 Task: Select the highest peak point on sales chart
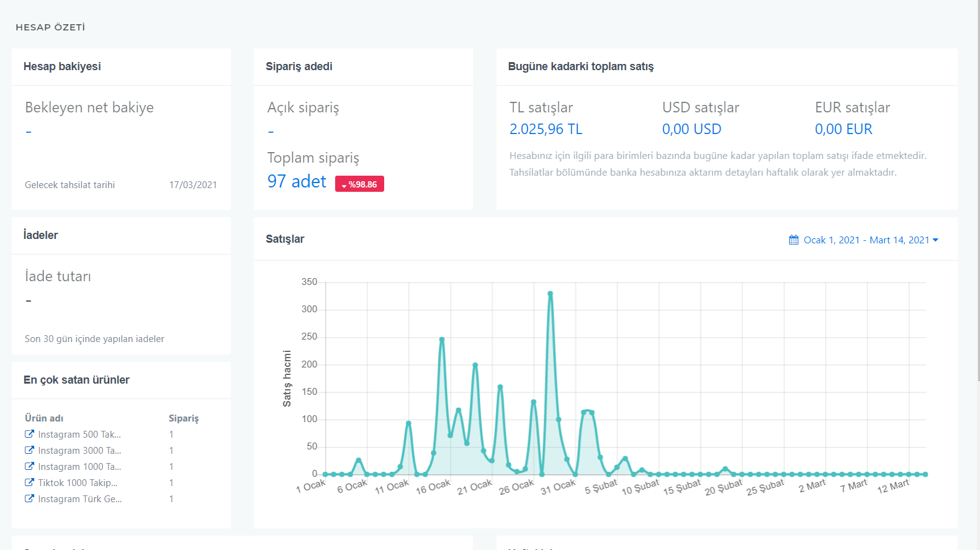[550, 294]
